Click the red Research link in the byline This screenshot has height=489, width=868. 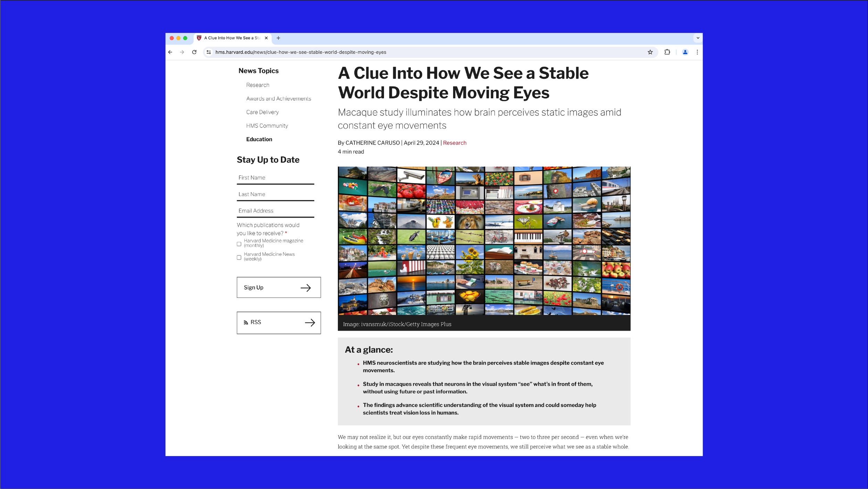[455, 143]
